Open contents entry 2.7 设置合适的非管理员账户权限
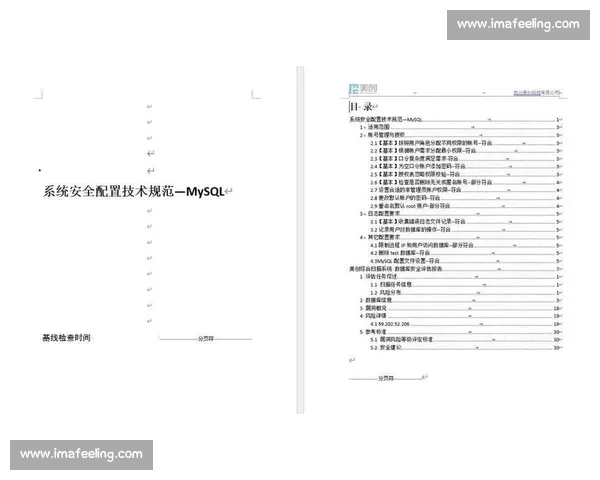The width and height of the screenshot is (600, 480). coord(465,190)
